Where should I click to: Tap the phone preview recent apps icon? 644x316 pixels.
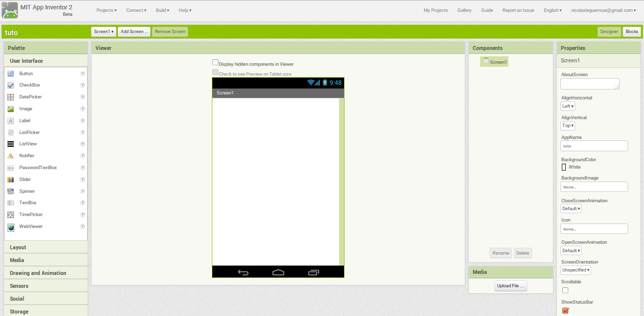(x=314, y=272)
